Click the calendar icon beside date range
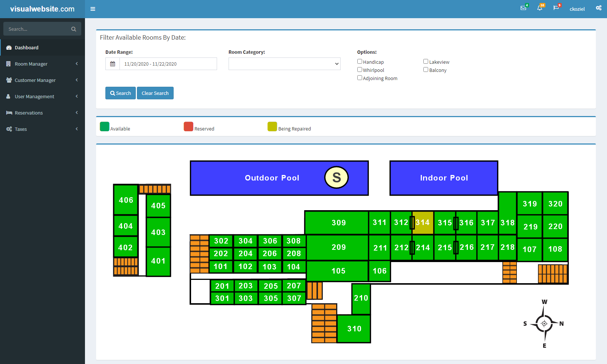 click(x=113, y=64)
